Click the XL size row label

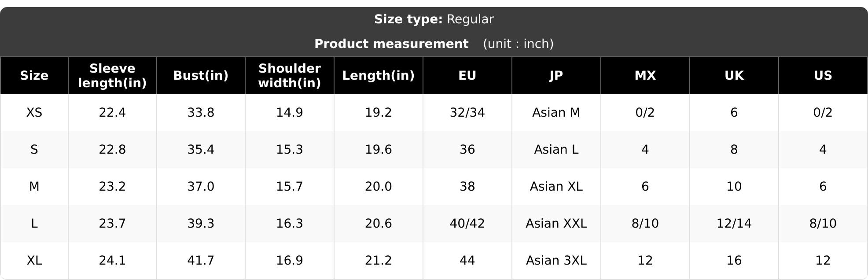34,261
